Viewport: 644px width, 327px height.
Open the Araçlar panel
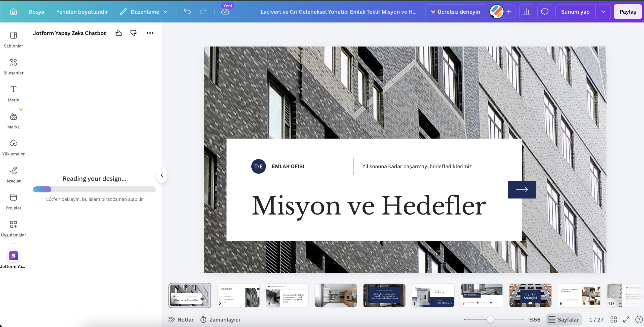point(13,174)
